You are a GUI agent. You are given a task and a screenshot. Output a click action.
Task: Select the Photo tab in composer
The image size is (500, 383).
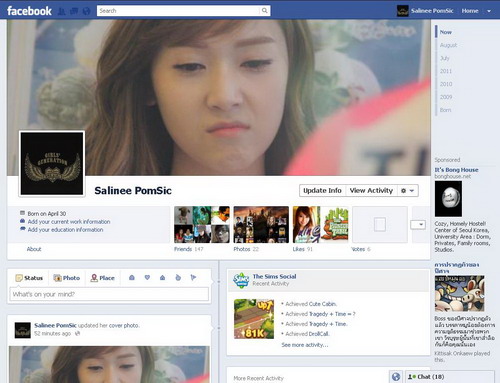pyautogui.click(x=67, y=278)
